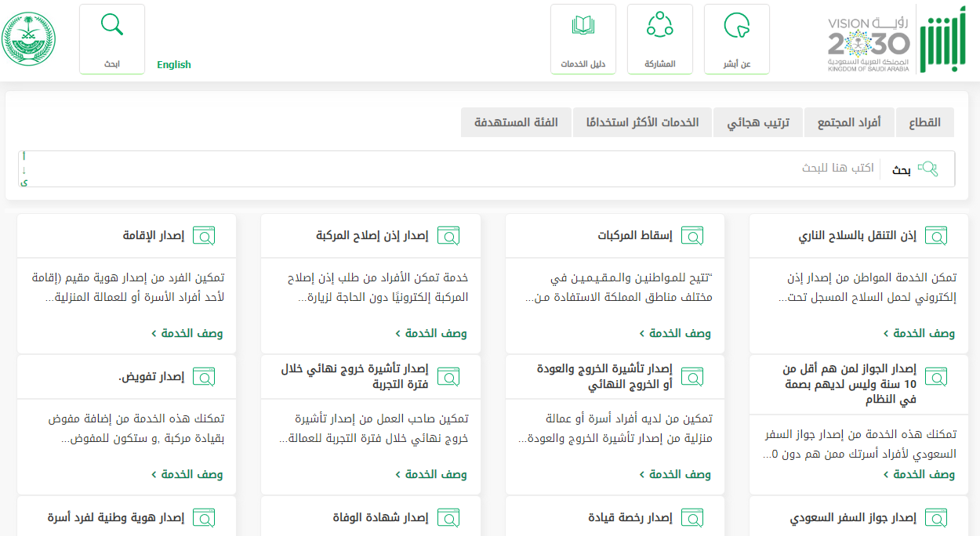
Task: Open the ترتيب هجائي tab
Action: click(757, 123)
